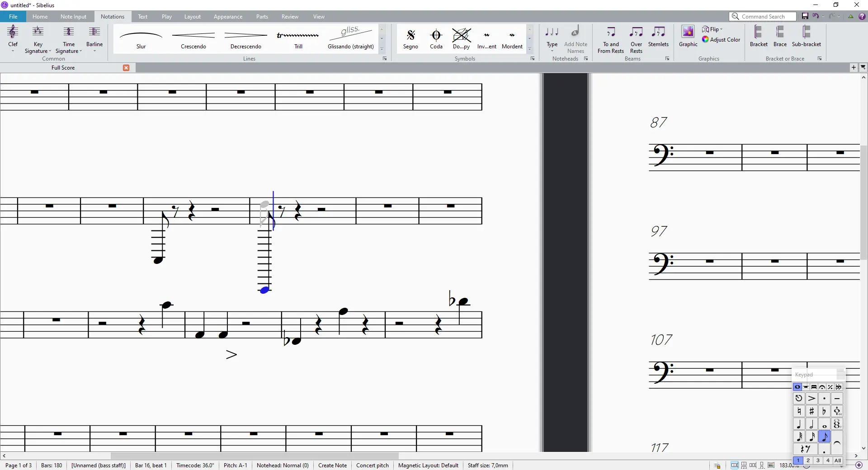Select the whole note on Keypad
868x470 pixels.
[x=824, y=424]
